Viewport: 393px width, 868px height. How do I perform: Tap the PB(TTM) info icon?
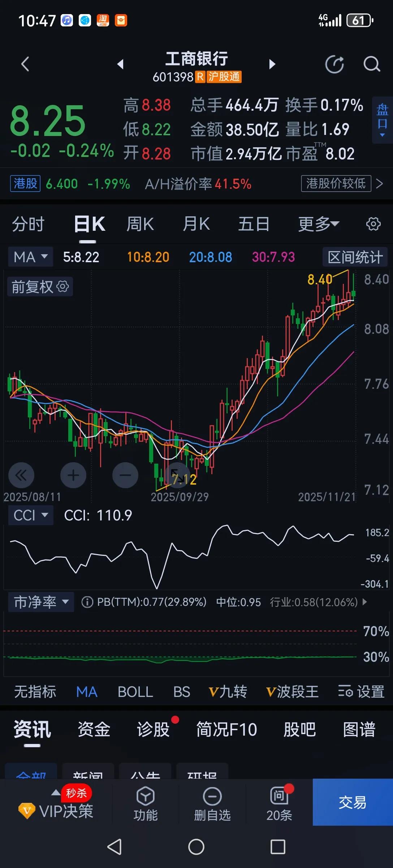[87, 602]
